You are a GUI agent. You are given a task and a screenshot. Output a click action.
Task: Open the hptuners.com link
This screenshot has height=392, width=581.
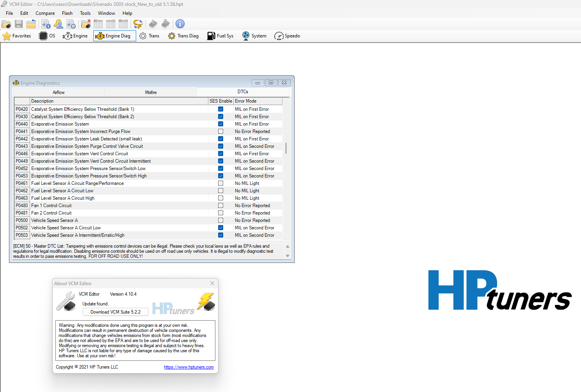click(x=189, y=367)
